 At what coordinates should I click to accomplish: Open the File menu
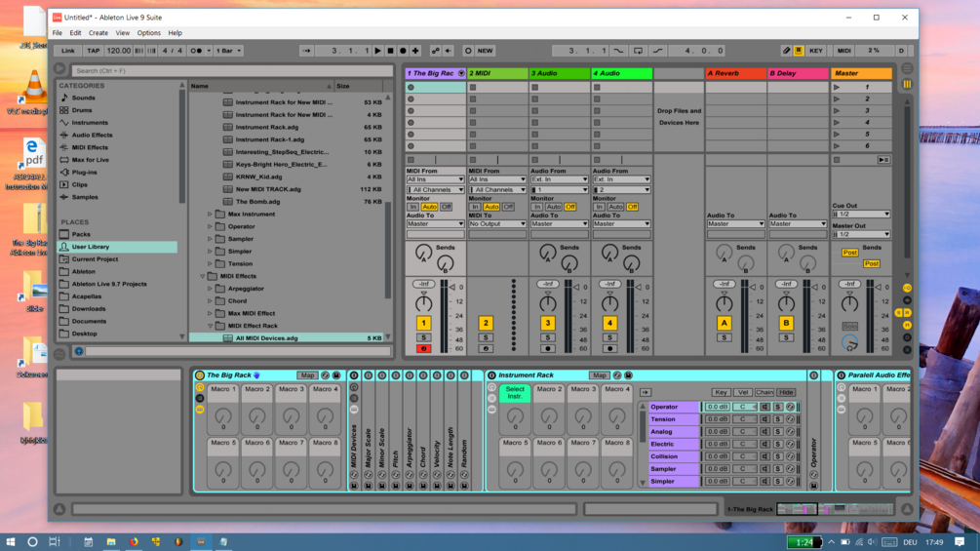pos(57,32)
